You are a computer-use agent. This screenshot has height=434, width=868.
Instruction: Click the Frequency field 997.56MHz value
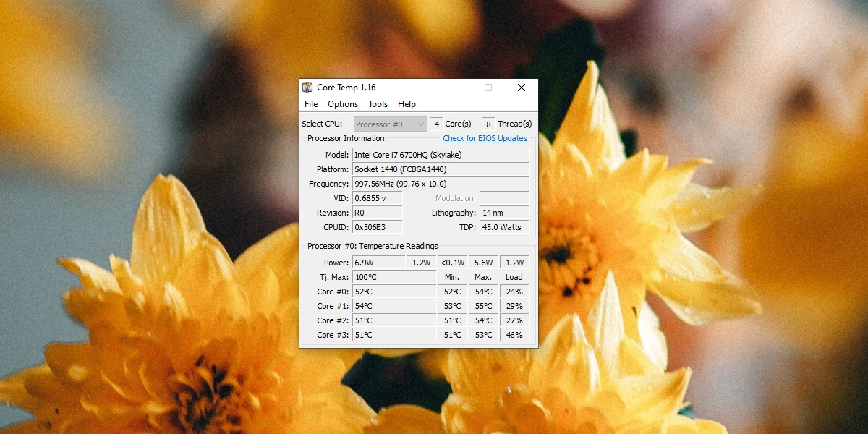tap(441, 184)
